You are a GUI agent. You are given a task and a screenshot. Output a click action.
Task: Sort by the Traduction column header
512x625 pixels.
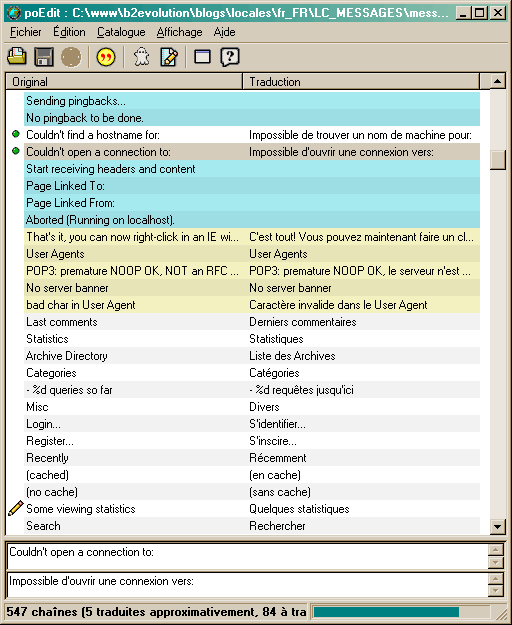click(x=361, y=82)
